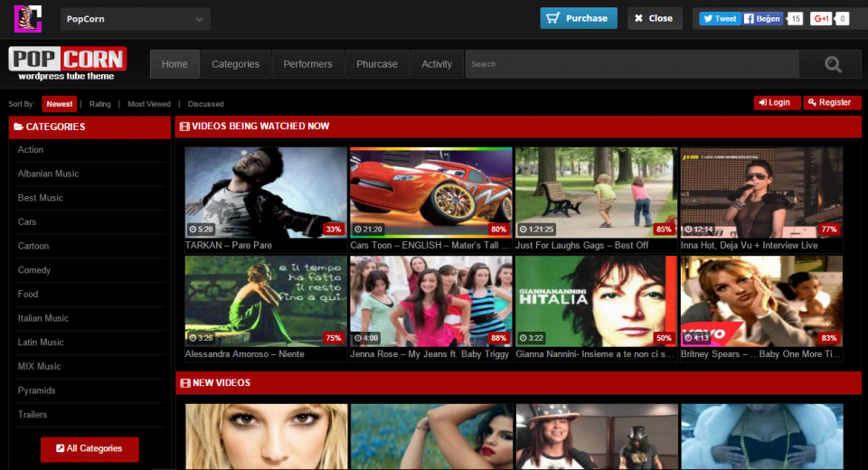Click the magnifier search icon

point(833,64)
